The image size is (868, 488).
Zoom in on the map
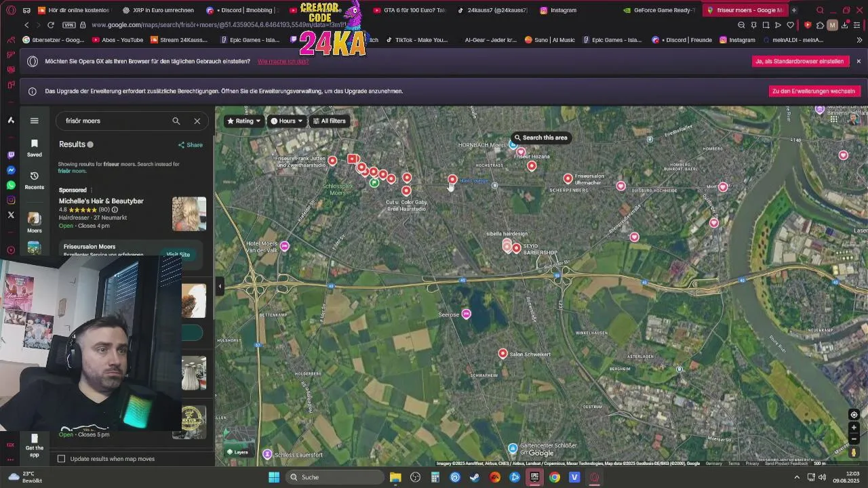tap(854, 428)
